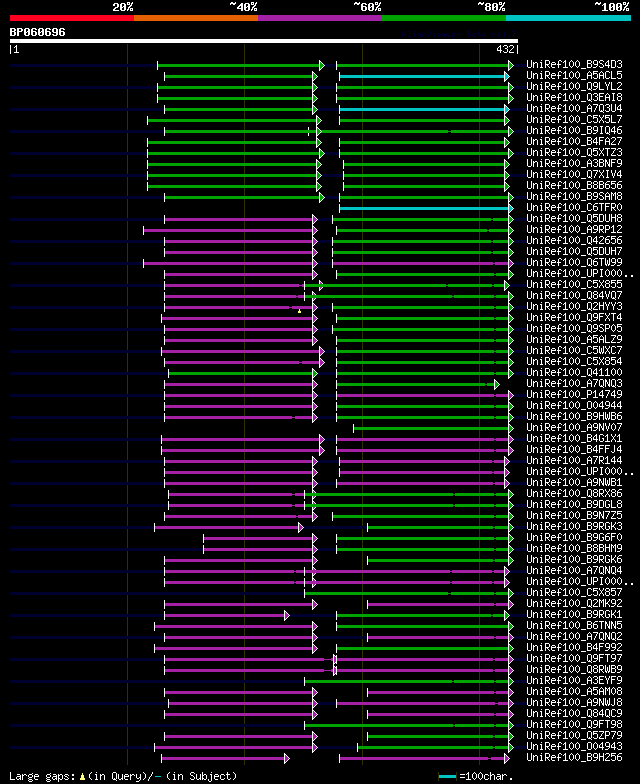Select UniRef100_A3EYF9 label
Image resolution: width=640 pixels, height=784 pixels.
(x=574, y=680)
